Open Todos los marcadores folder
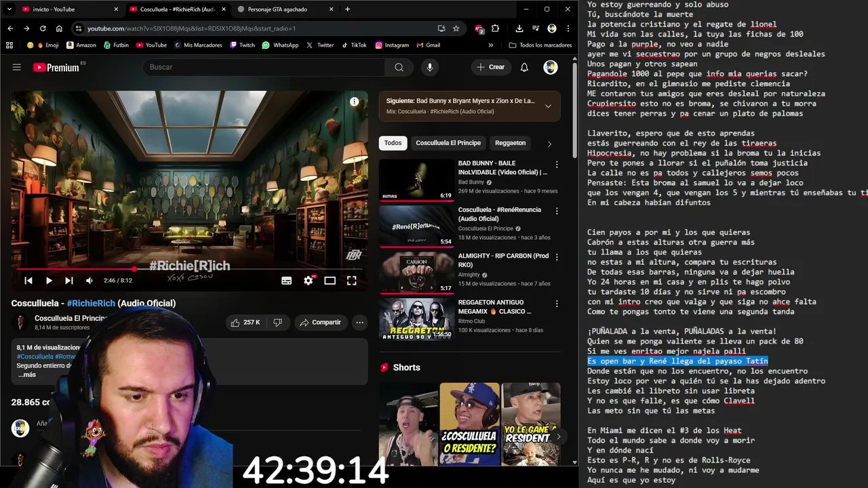 click(x=540, y=45)
